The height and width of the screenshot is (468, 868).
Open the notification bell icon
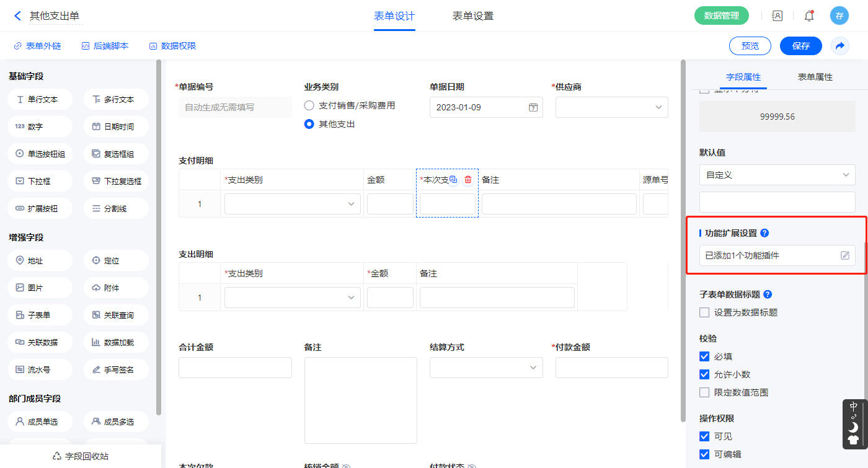(x=809, y=16)
